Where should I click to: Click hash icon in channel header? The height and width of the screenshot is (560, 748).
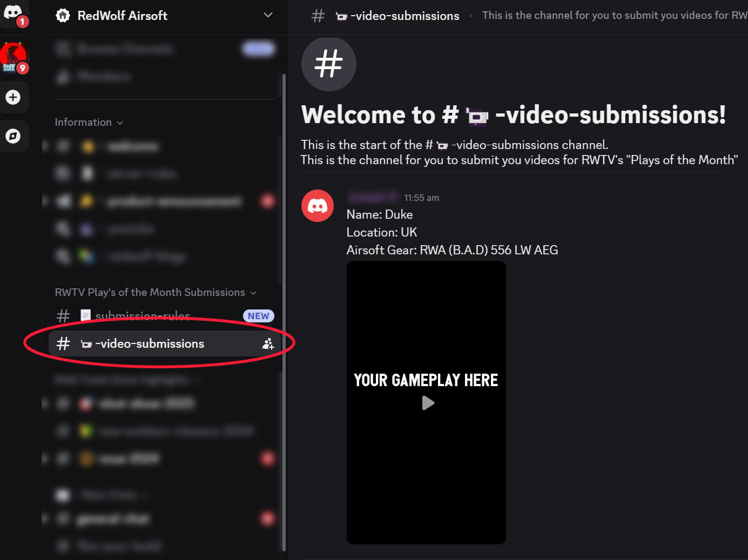[x=318, y=16]
